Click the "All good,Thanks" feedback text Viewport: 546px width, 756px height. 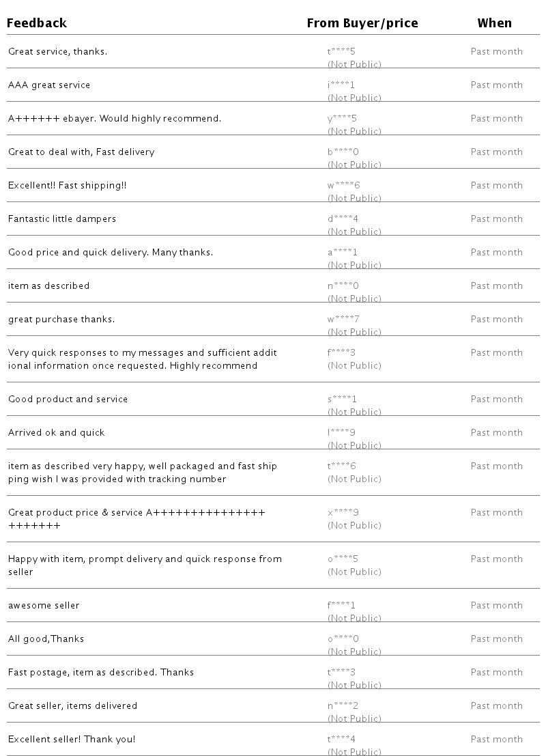point(46,639)
